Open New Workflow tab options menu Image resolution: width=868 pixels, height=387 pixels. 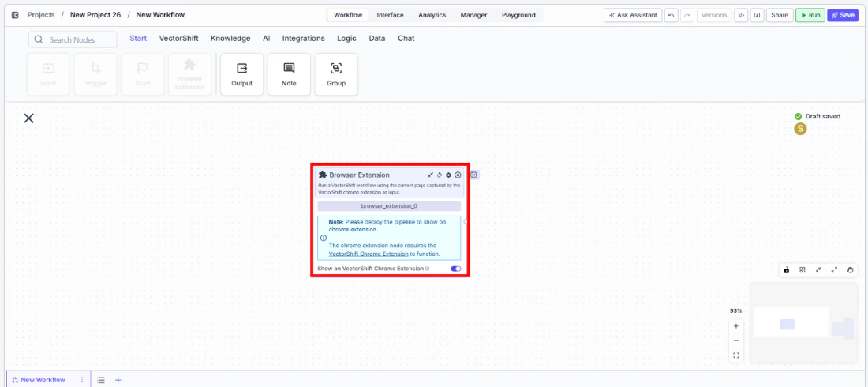(82, 380)
